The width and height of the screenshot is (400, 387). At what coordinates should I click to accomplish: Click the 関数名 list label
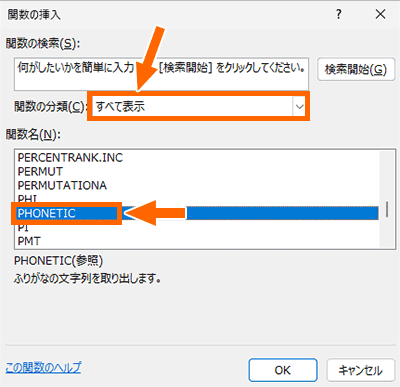(x=33, y=135)
